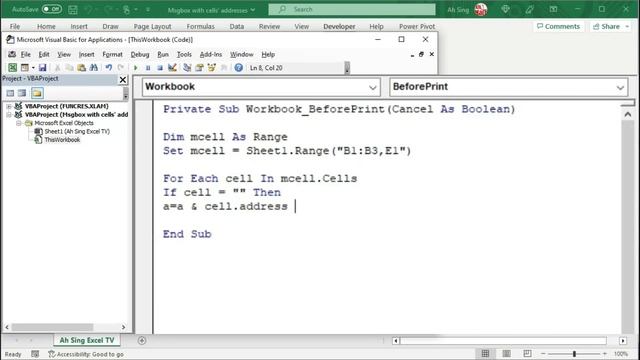Open the VBA Format menu
Viewport: 640px width, 360px height.
tap(112, 54)
